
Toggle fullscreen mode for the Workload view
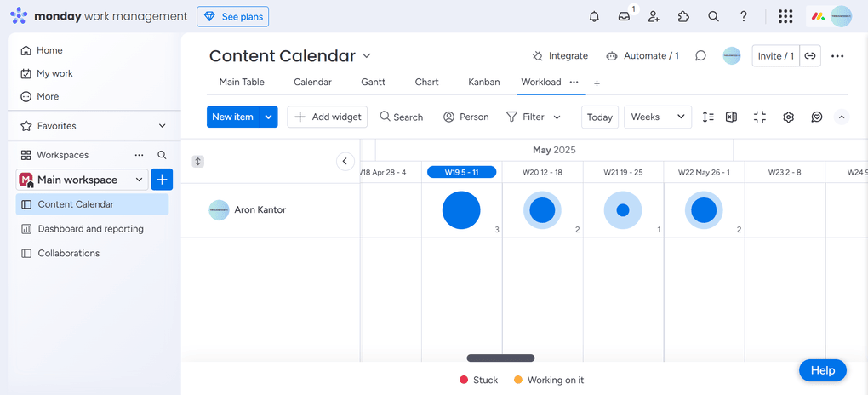coord(760,117)
